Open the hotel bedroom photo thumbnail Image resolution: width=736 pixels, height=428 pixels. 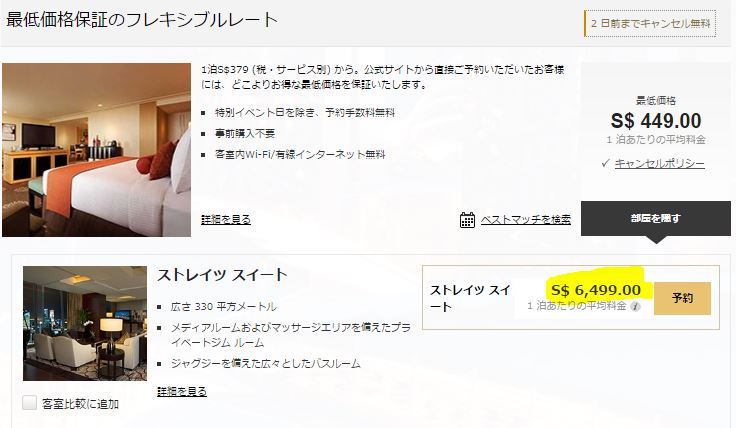[x=96, y=150]
